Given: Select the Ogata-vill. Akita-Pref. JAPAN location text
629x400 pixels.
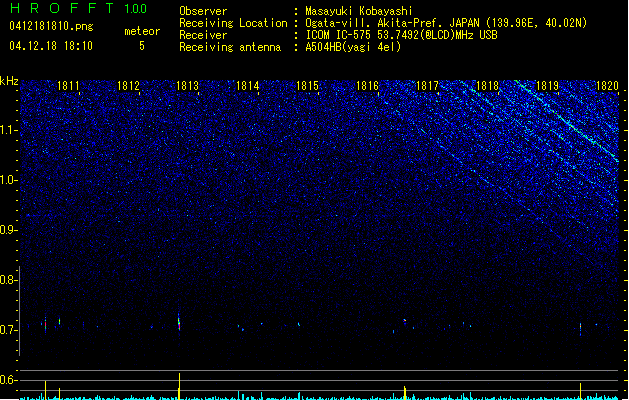Looking at the screenshot, I should point(446,23).
